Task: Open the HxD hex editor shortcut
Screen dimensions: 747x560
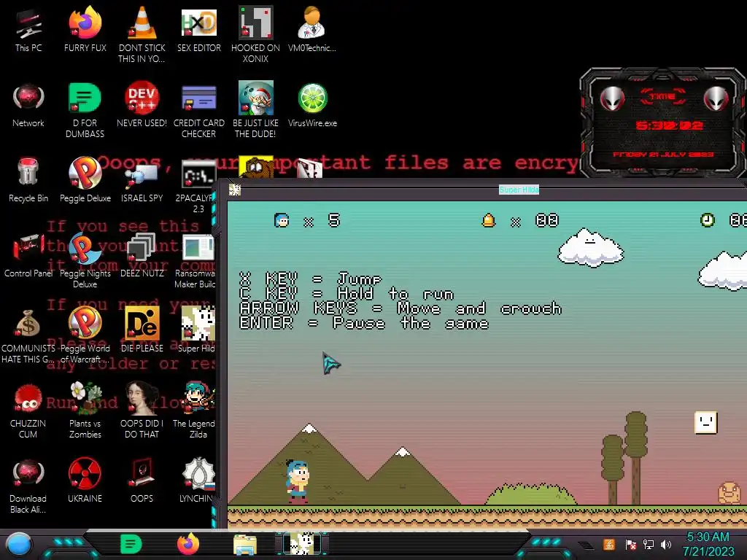Action: click(x=198, y=29)
